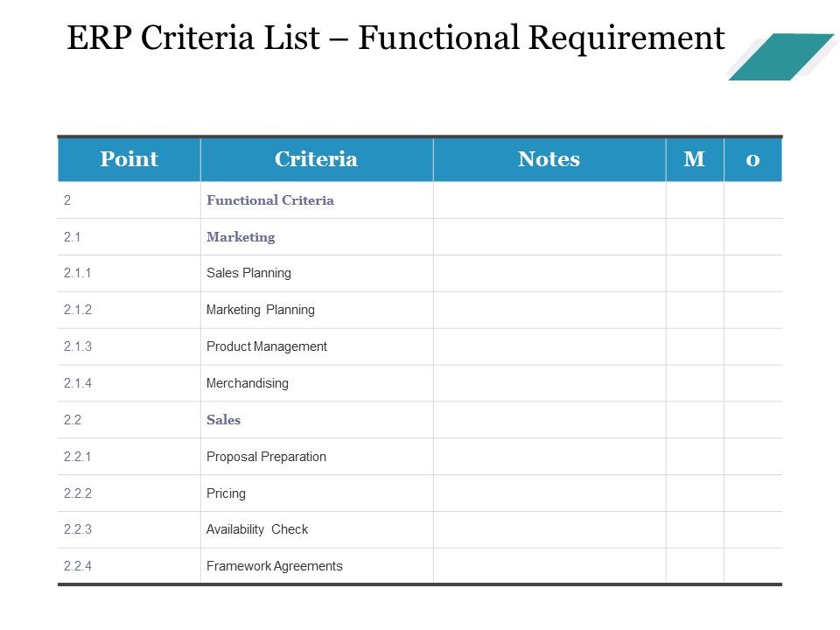
Task: Click the Pricing cell
Action: (317, 493)
